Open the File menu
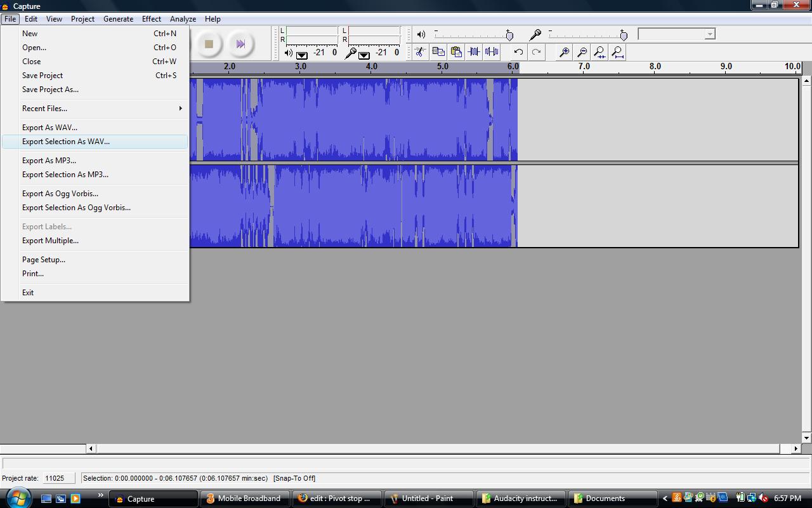 [10, 18]
